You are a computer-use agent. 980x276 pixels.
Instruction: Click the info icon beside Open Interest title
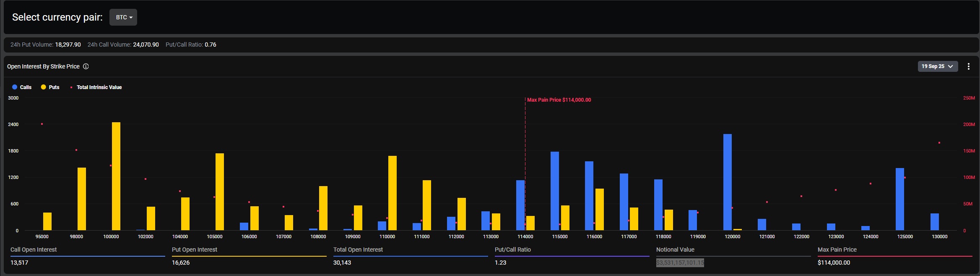pyautogui.click(x=86, y=66)
